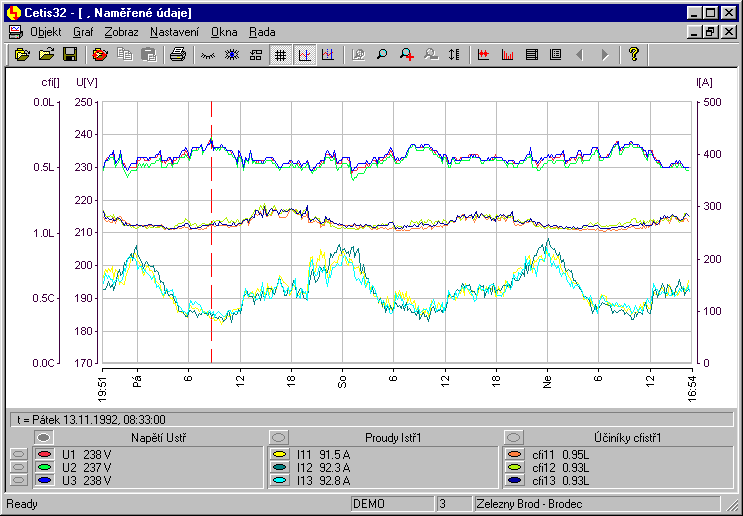Toggle the row button left of U2
The height and width of the screenshot is (516, 743).
click(x=18, y=468)
